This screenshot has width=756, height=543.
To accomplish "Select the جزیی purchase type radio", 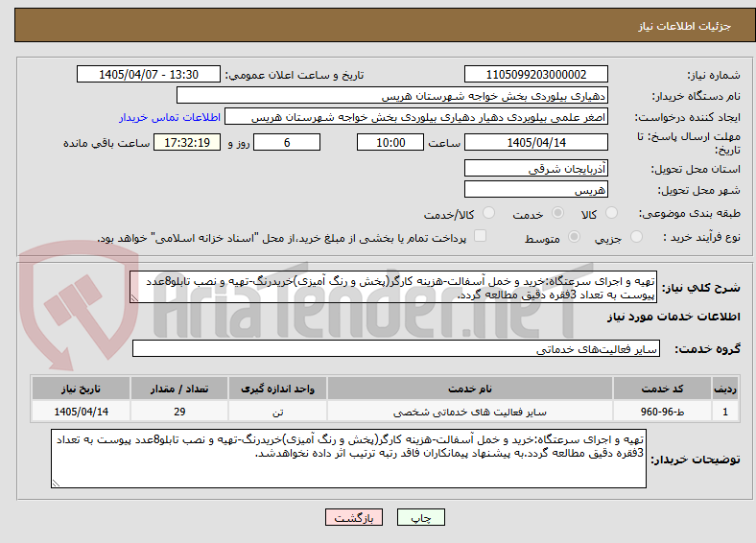I will pyautogui.click(x=636, y=236).
